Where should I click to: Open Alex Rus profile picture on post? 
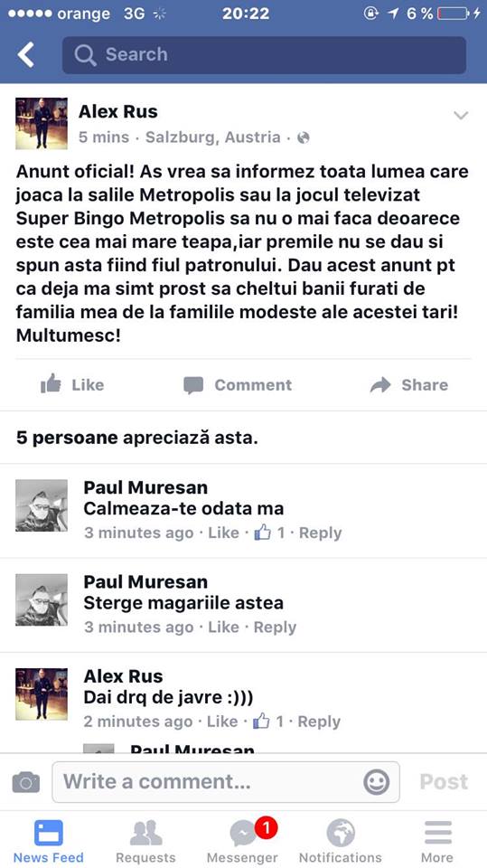(x=42, y=124)
